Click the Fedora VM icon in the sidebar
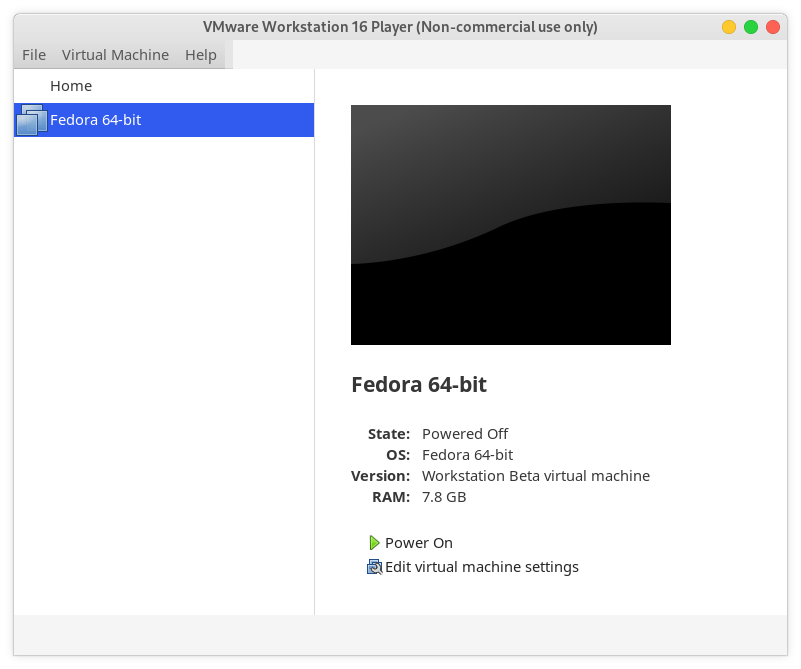The image size is (801, 669). pos(31,120)
